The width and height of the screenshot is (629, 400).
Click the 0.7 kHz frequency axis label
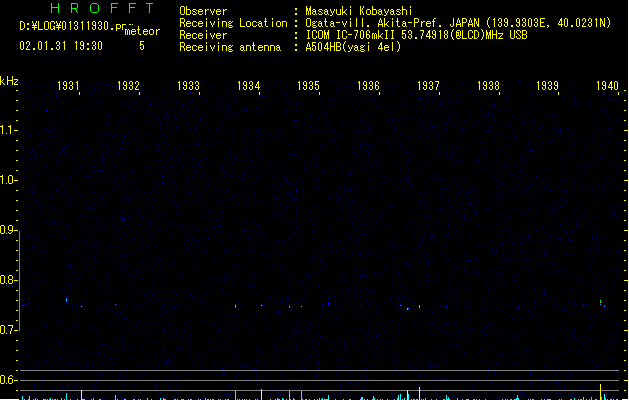tap(8, 330)
